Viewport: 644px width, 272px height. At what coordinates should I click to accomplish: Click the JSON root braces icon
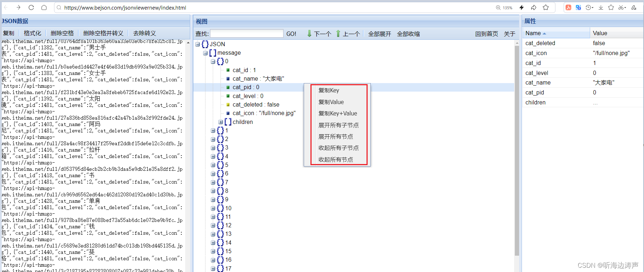click(205, 44)
